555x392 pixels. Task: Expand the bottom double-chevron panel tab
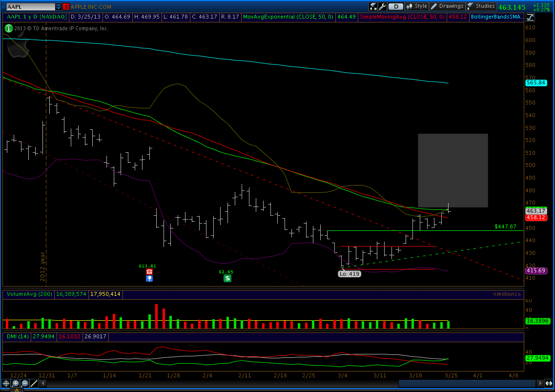click(17, 390)
